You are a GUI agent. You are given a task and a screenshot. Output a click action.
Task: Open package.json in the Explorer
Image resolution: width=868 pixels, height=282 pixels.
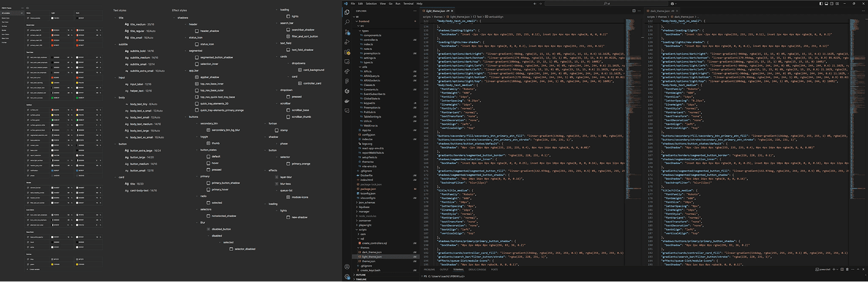click(368, 189)
